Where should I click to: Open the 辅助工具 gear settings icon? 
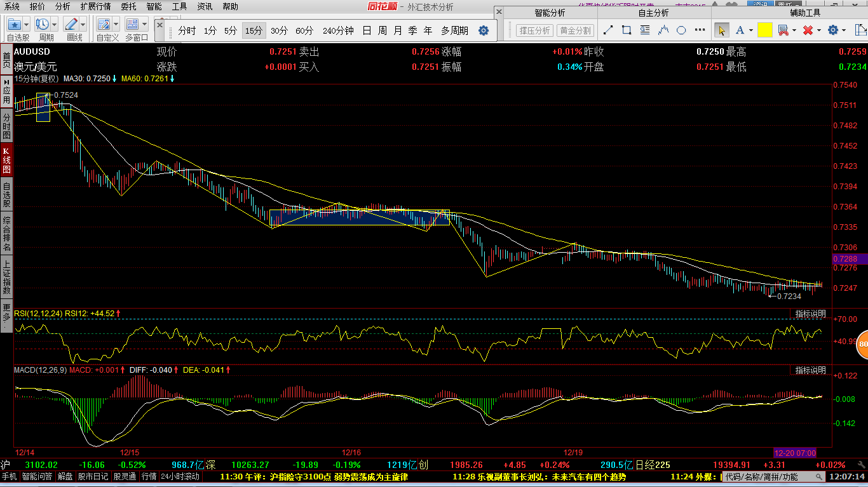coord(833,30)
